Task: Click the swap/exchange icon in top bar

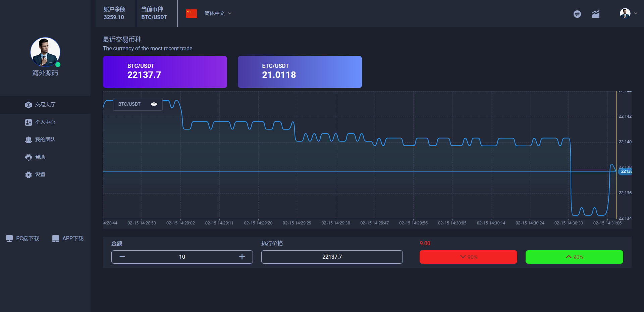Action: 577,14
